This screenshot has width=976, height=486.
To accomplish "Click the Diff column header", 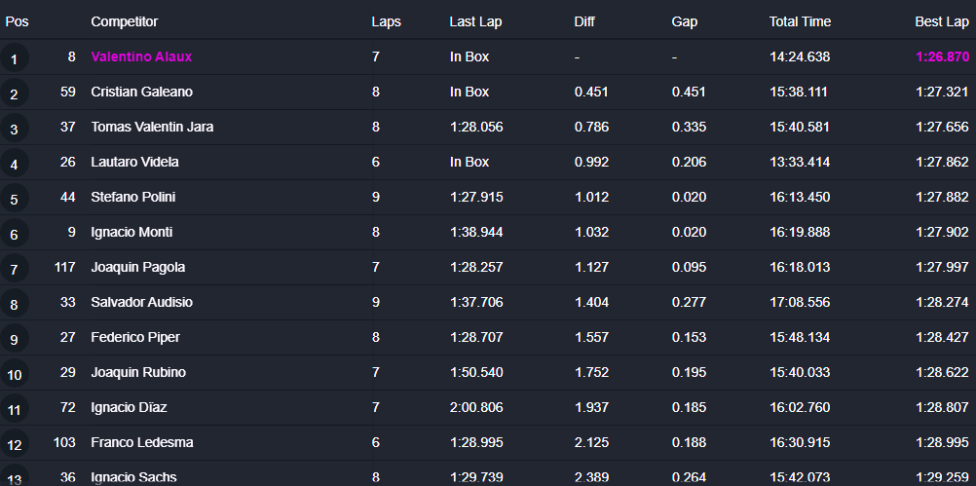I will tap(584, 22).
